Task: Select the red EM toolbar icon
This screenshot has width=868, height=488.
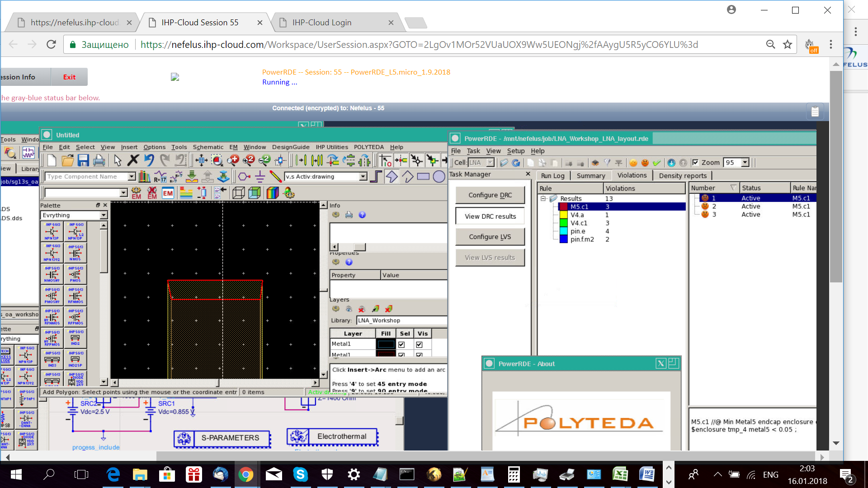Action: [x=168, y=193]
